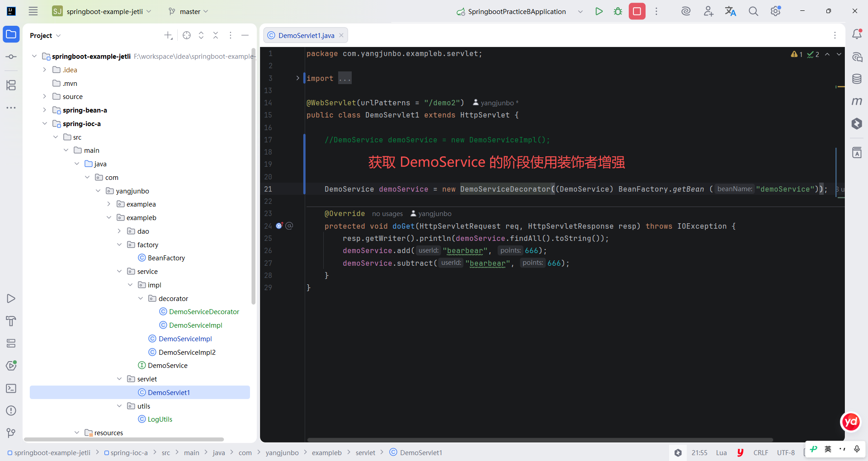Go to previous highlighted error arrow
Viewport: 868px width, 461px height.
coord(827,54)
